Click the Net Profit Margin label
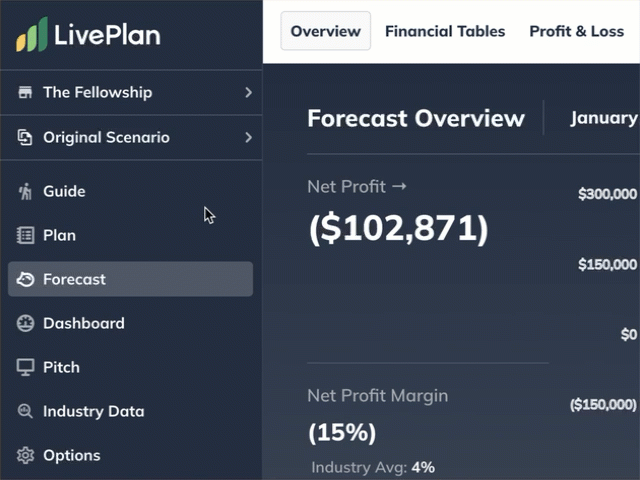Screen dimensions: 640x480 (378, 396)
